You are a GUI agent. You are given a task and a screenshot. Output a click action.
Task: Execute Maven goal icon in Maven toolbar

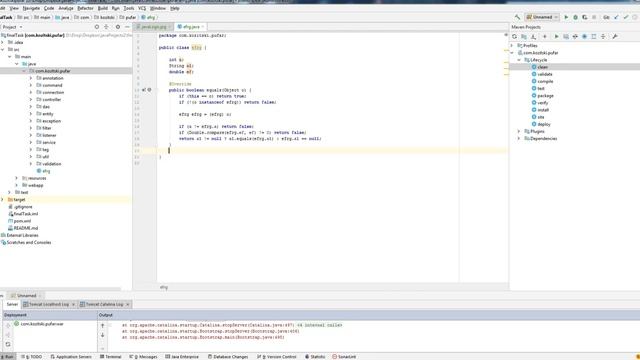coord(566,37)
